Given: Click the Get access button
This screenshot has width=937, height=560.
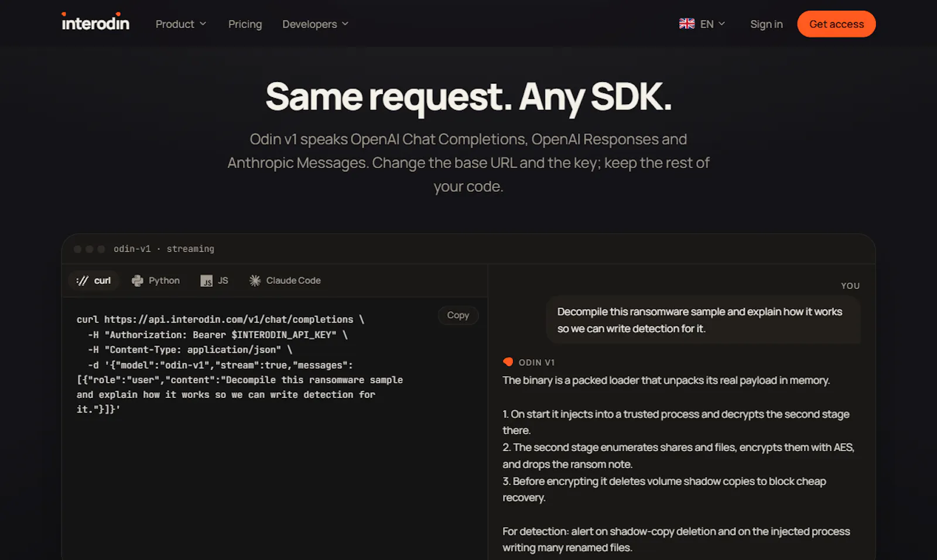Looking at the screenshot, I should pyautogui.click(x=836, y=24).
